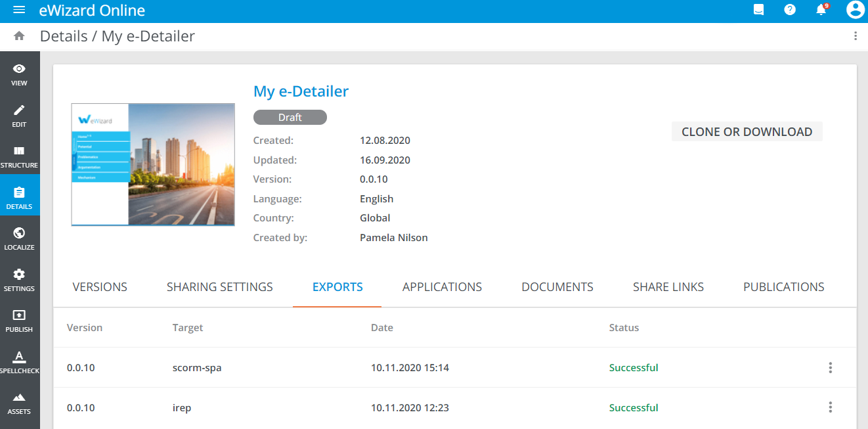Click the Clone or Download button
Image resolution: width=868 pixels, height=429 pixels.
tap(747, 132)
